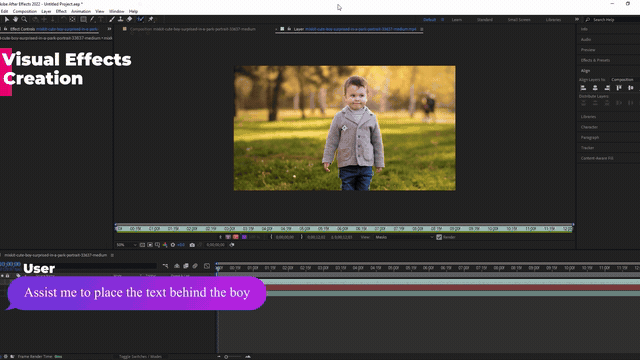Select the Hand tool
Screen dimensions: 640x360
click(x=16, y=19)
